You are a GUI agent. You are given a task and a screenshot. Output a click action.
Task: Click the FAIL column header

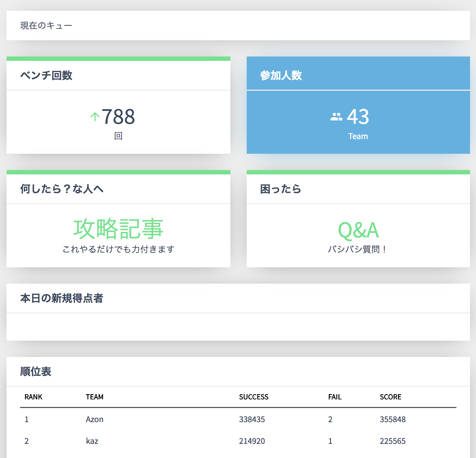335,397
